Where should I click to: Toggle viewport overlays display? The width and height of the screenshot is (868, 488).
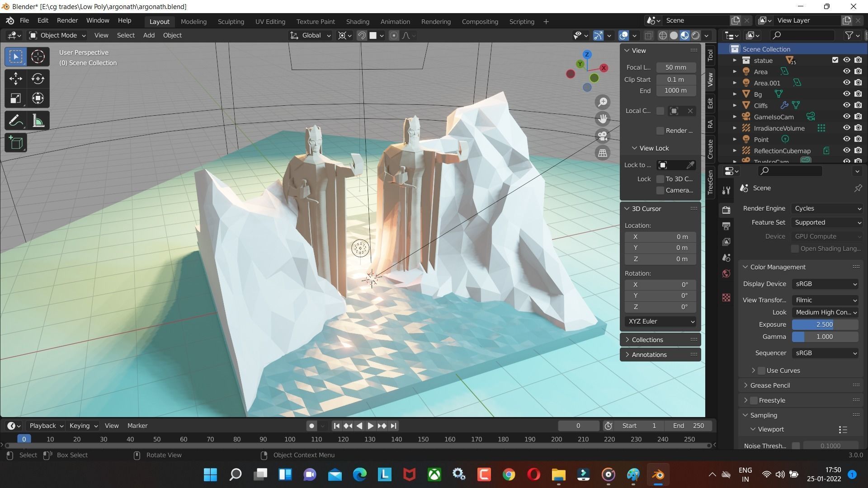[623, 35]
